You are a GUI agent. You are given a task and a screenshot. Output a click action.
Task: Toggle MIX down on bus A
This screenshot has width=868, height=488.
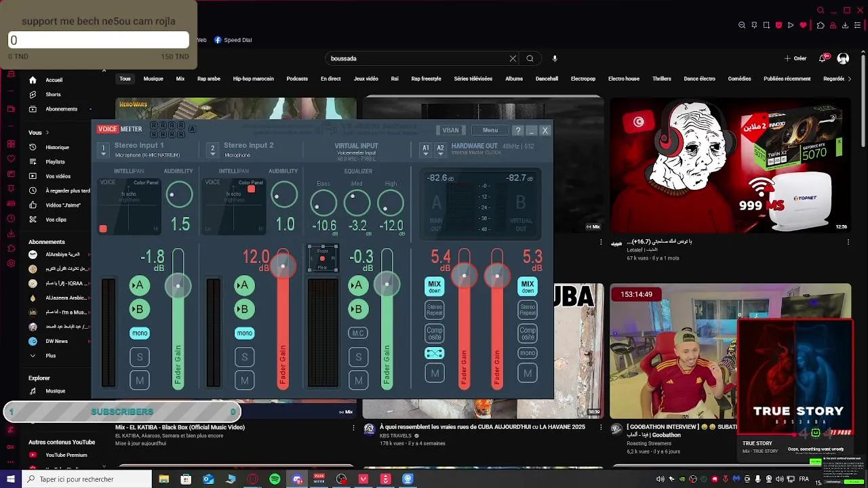tap(435, 287)
